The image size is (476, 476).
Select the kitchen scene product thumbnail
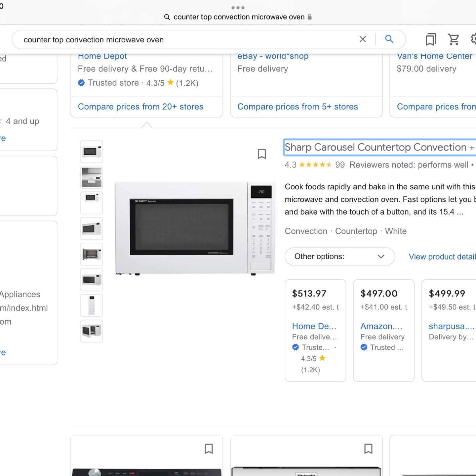pos(92,177)
